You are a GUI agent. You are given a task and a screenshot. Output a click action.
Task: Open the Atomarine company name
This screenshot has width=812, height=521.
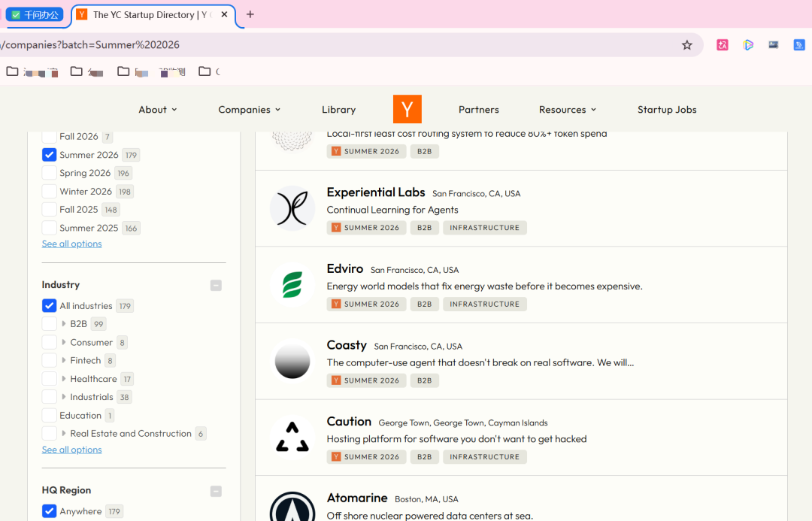click(357, 498)
